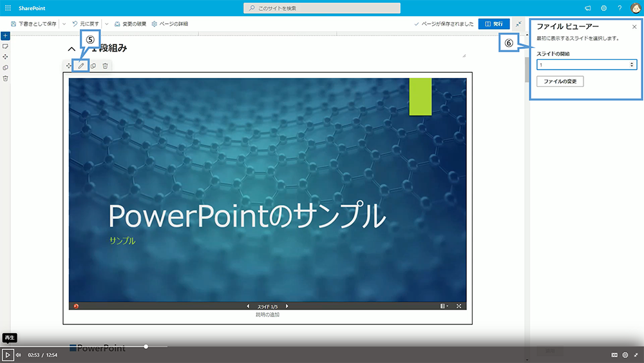Click the PowerPointのサンプル slide preview
644x363 pixels.
(267, 190)
